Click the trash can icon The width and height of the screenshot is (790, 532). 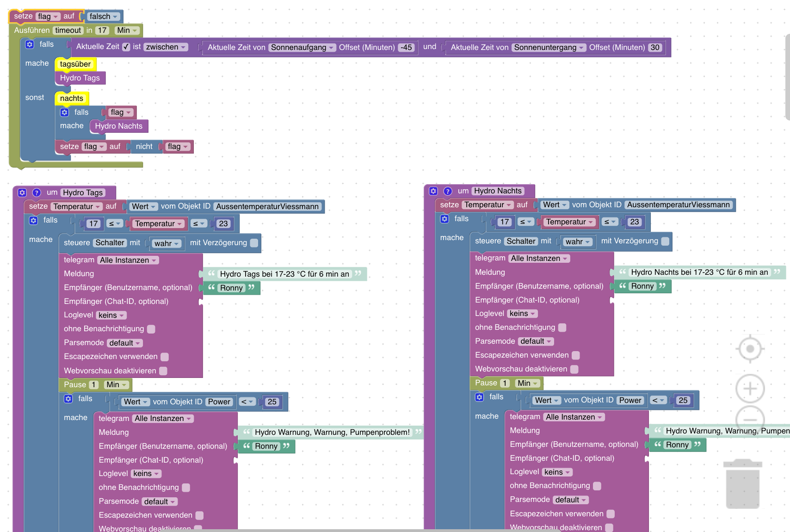tap(743, 483)
